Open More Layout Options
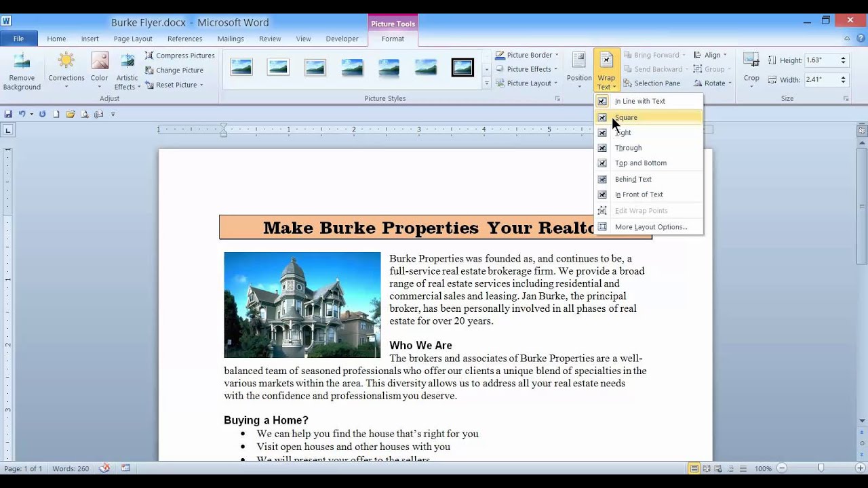Viewport: 868px width, 488px height. click(648, 227)
